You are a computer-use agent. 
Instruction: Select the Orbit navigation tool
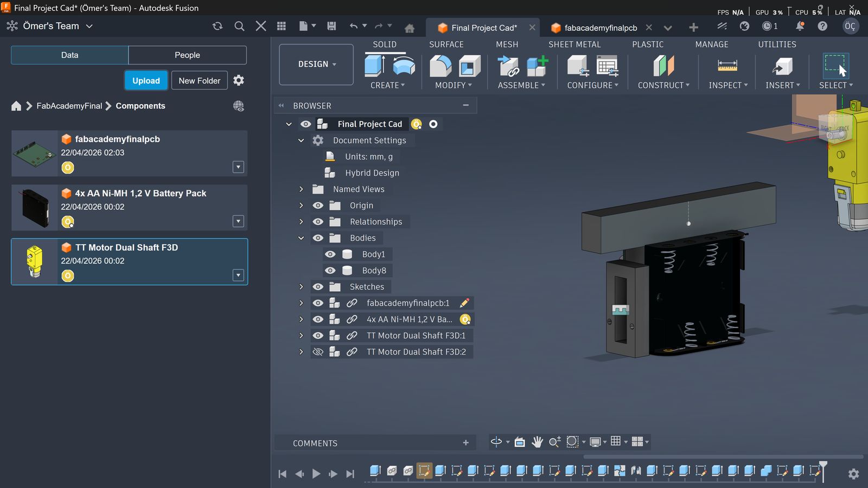coord(496,442)
